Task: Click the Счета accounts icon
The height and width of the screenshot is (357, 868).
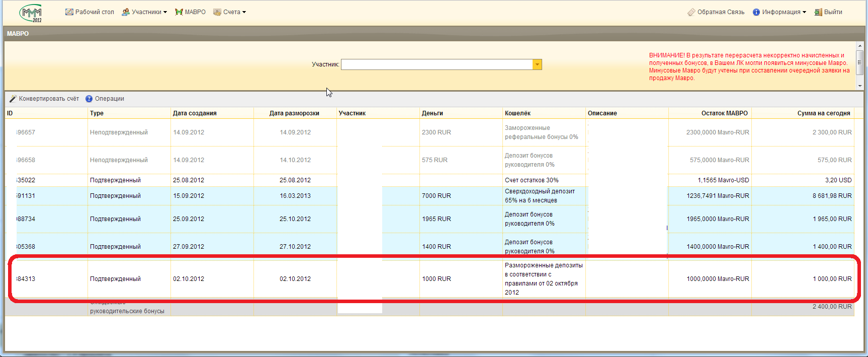Action: coord(217,12)
